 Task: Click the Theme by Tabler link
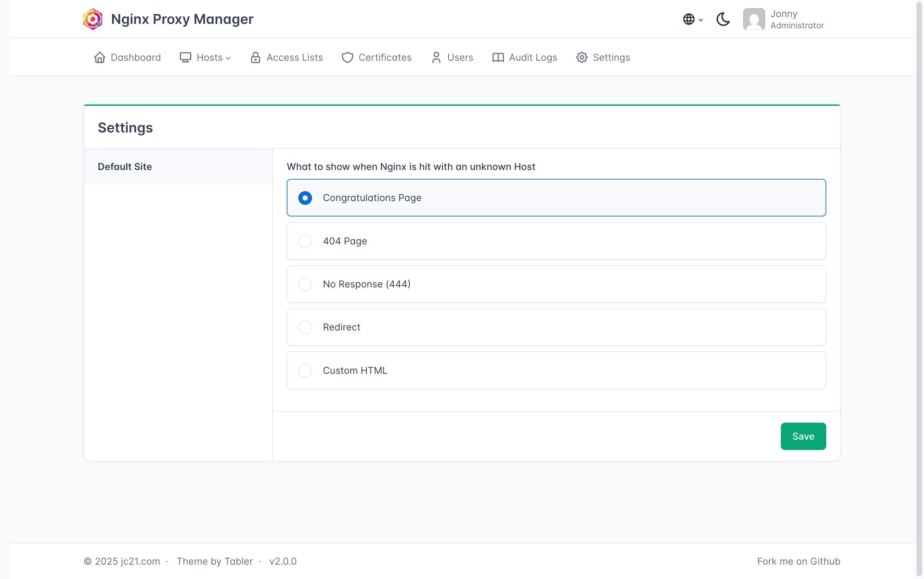[x=215, y=561]
